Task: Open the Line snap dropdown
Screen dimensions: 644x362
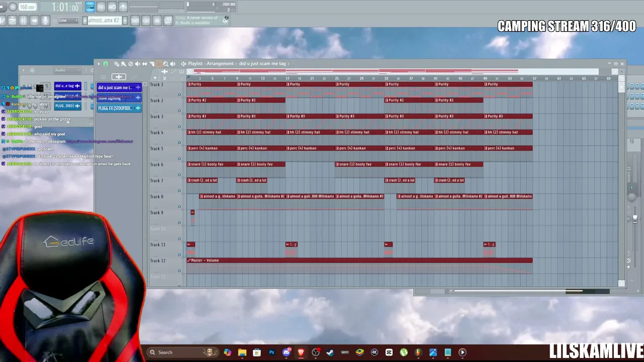Action: coord(68,21)
